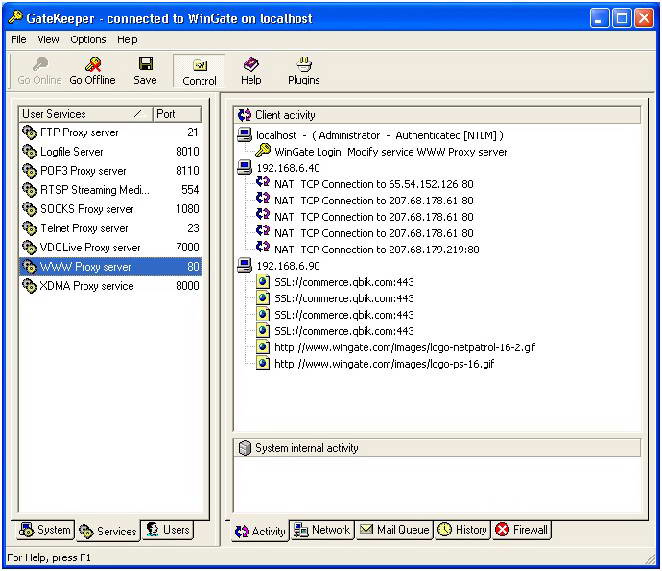
Task: Switch to the Users tab
Action: click(168, 530)
